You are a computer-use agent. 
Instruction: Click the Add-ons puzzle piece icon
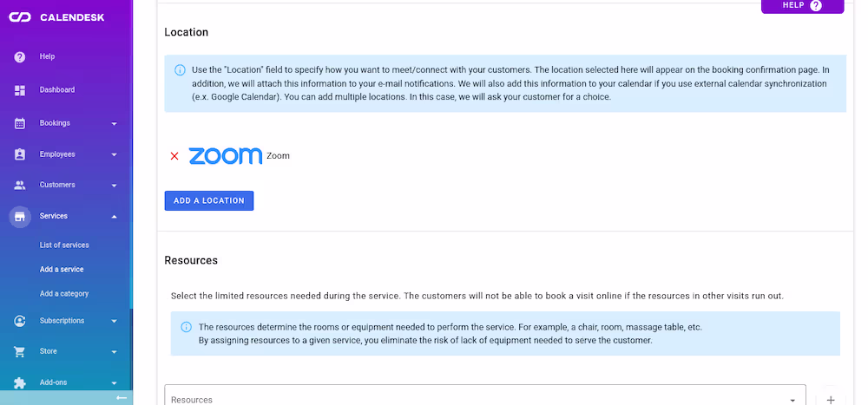(20, 382)
